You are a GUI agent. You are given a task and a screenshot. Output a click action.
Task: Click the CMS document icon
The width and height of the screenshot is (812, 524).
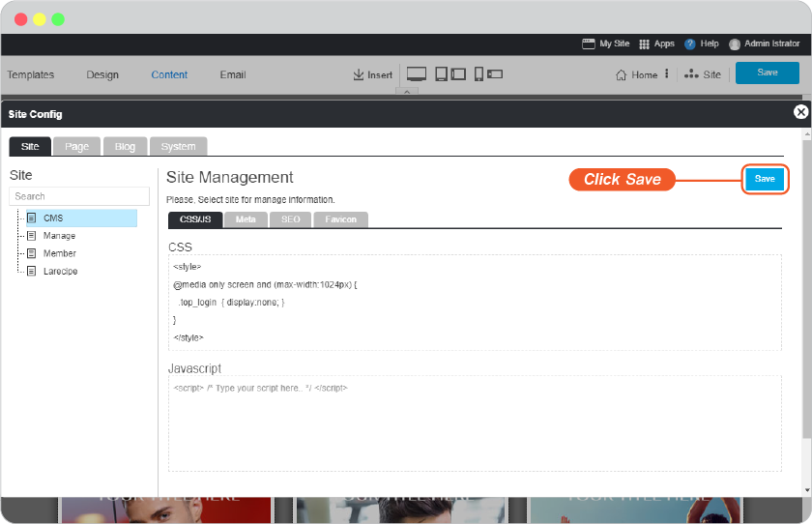point(32,218)
